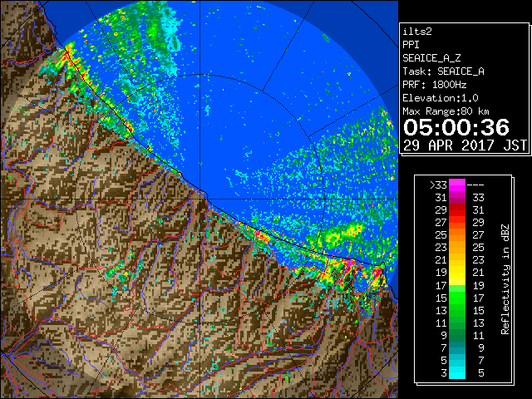Click the Task: SEAICE_A line

pyautogui.click(x=443, y=71)
